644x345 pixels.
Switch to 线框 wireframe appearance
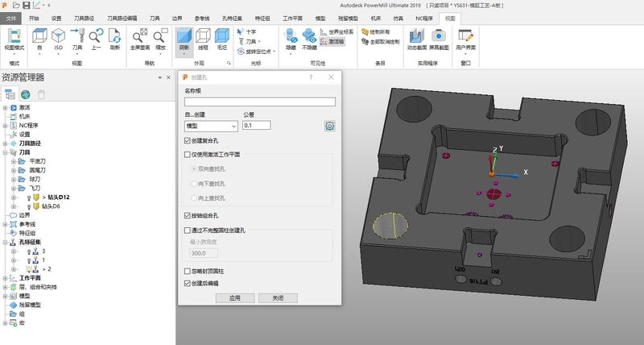pyautogui.click(x=203, y=39)
